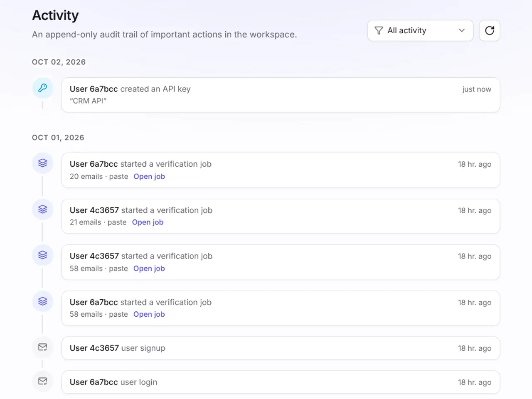Select the "User 6a7bcc user login" entry text
This screenshot has height=399, width=532.
(x=113, y=382)
